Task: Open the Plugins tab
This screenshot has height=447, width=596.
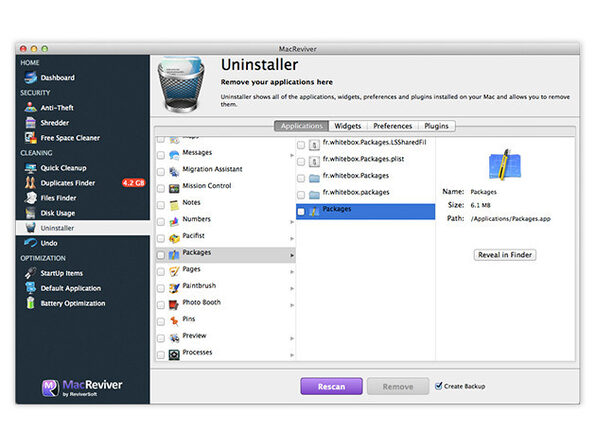Action: click(436, 126)
